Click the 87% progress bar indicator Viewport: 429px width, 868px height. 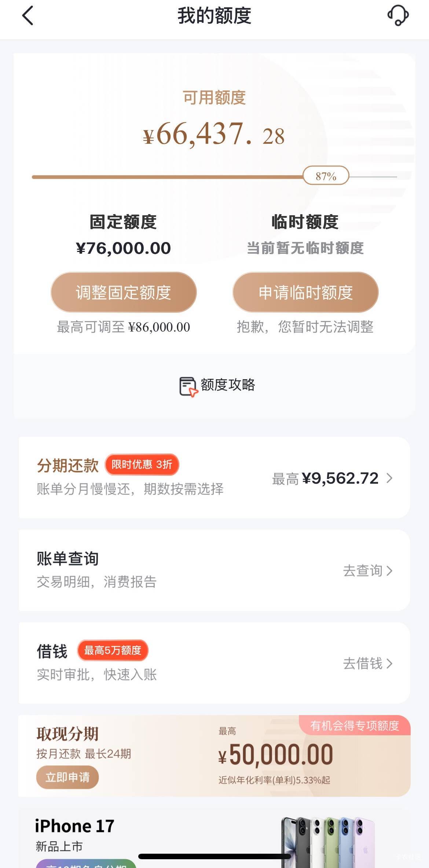[x=326, y=176]
